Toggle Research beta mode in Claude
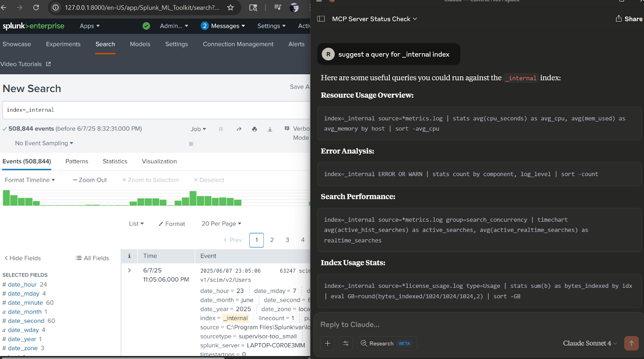 pyautogui.click(x=386, y=343)
